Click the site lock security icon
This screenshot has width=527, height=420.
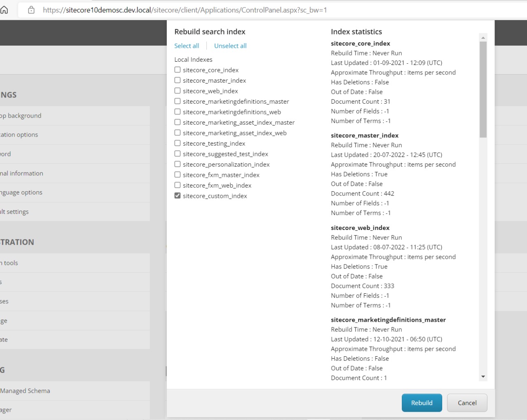tap(31, 10)
